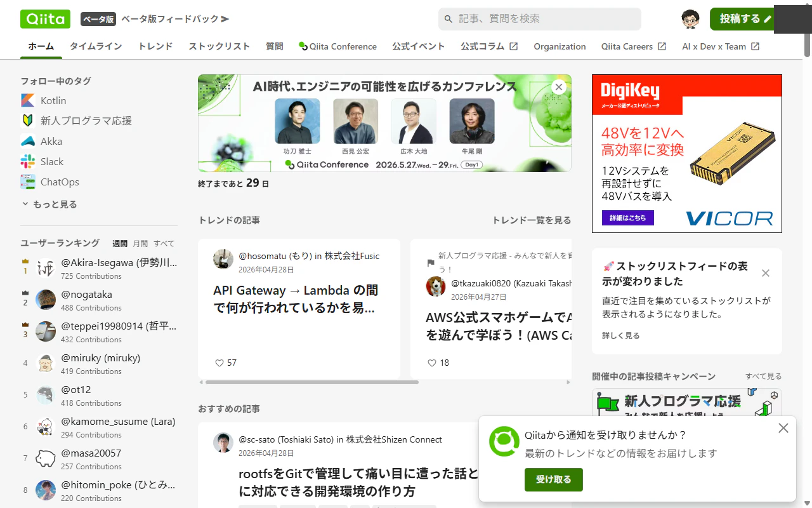Select 週間 ranking period

(120, 243)
